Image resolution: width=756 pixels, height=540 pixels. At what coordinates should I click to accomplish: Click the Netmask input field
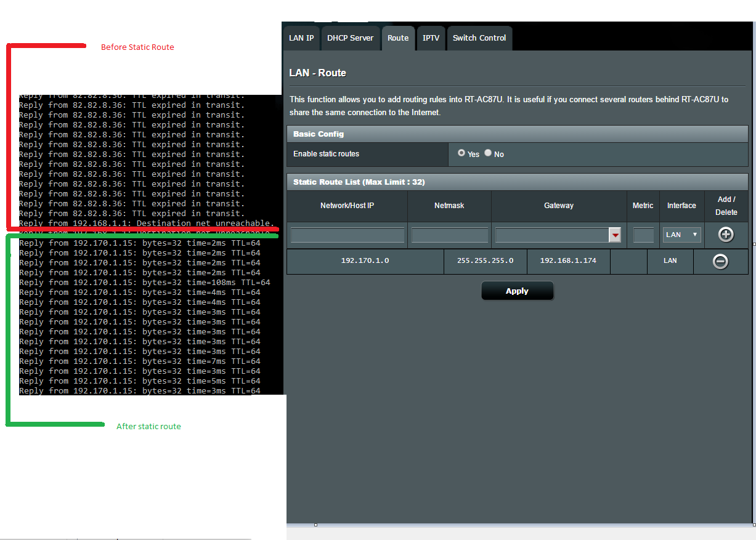[449, 235]
